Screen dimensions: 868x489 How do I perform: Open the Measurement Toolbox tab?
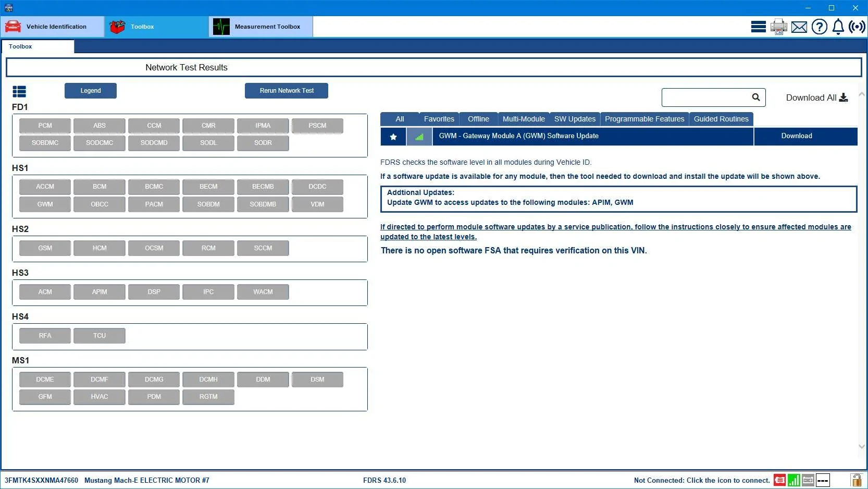(x=261, y=27)
